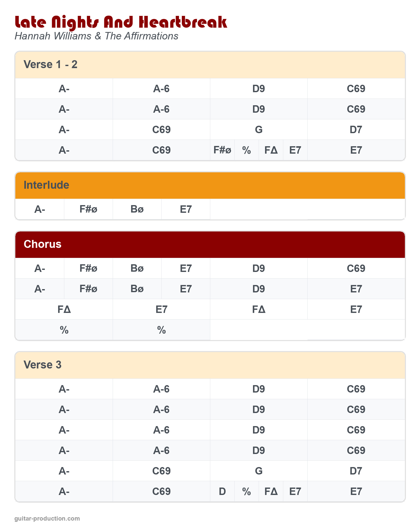Viewport: 420px width, 528px height.
Task: Click the guitar-production.com footer link
Action: [47, 519]
